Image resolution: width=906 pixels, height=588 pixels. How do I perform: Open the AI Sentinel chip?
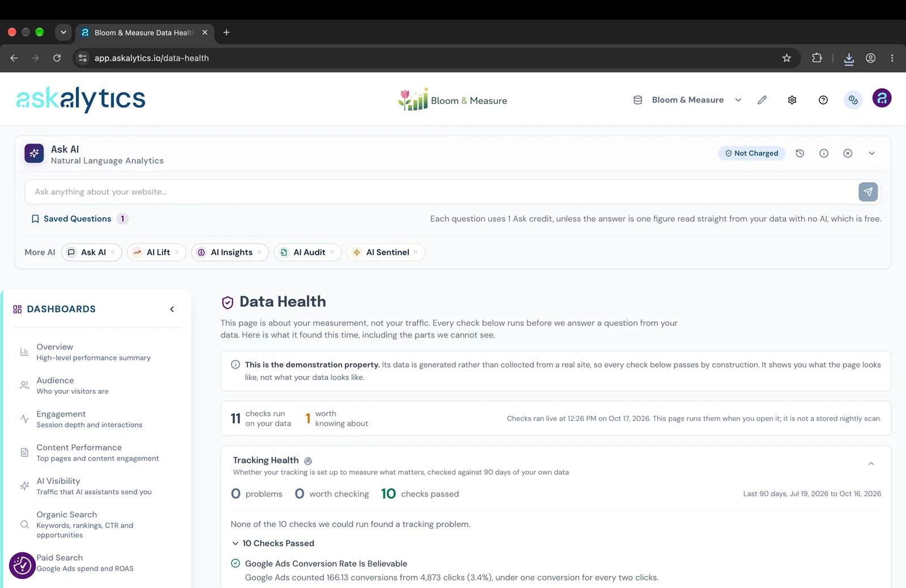coord(386,252)
